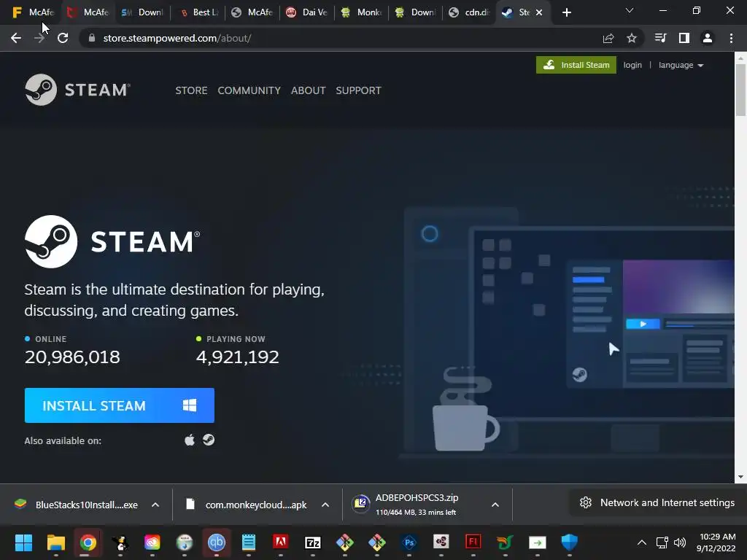Open Google Chrome from the taskbar
The width and height of the screenshot is (747, 560).
pyautogui.click(x=88, y=542)
